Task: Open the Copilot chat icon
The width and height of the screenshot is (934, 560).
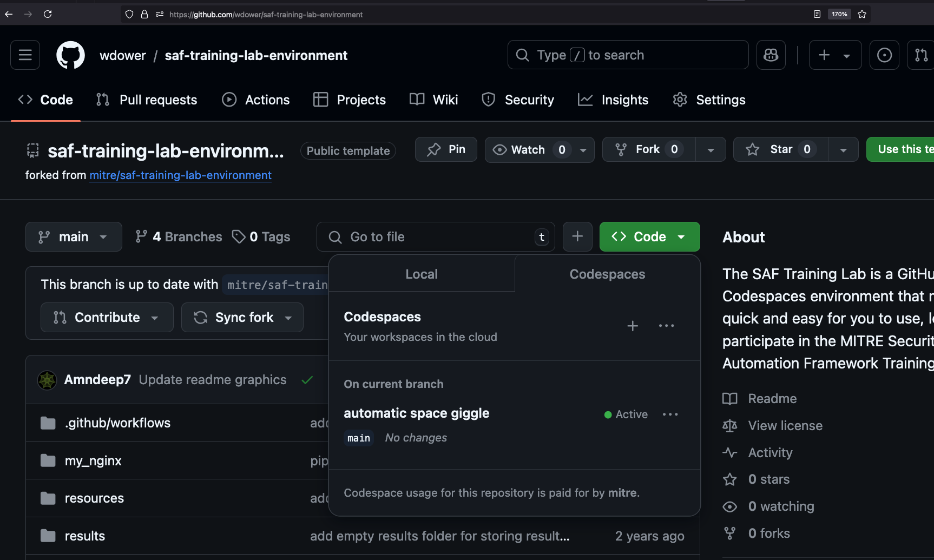Action: pos(771,55)
